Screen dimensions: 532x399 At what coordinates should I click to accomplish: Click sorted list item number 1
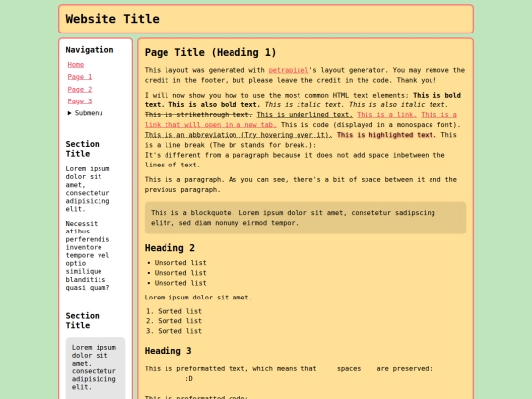tap(179, 311)
